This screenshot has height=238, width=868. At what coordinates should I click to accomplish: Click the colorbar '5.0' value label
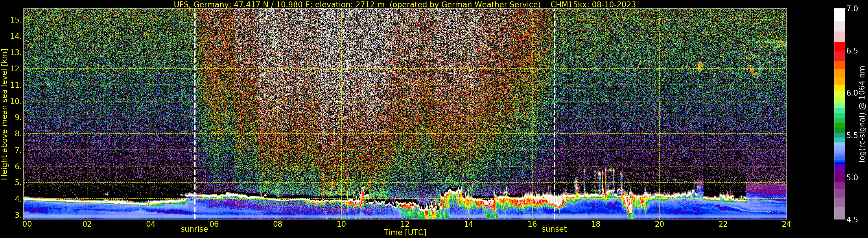[852, 177]
